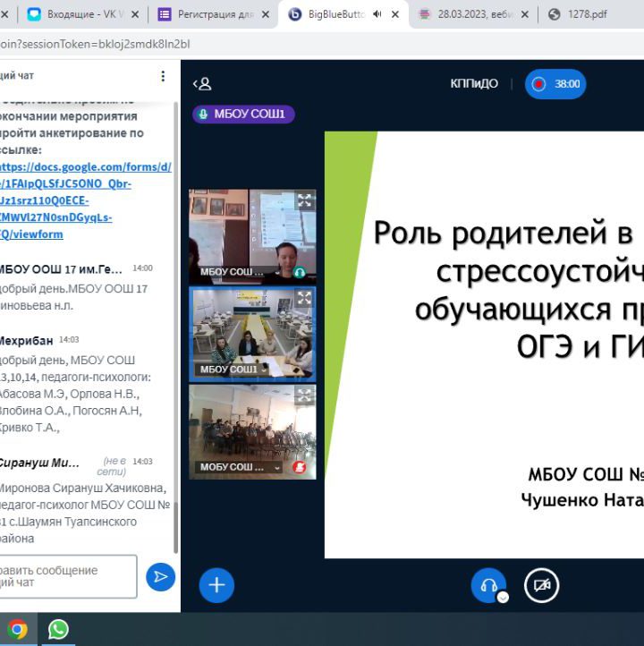
Task: Switch to the 1278.pdf browser tab
Action: pyautogui.click(x=586, y=14)
